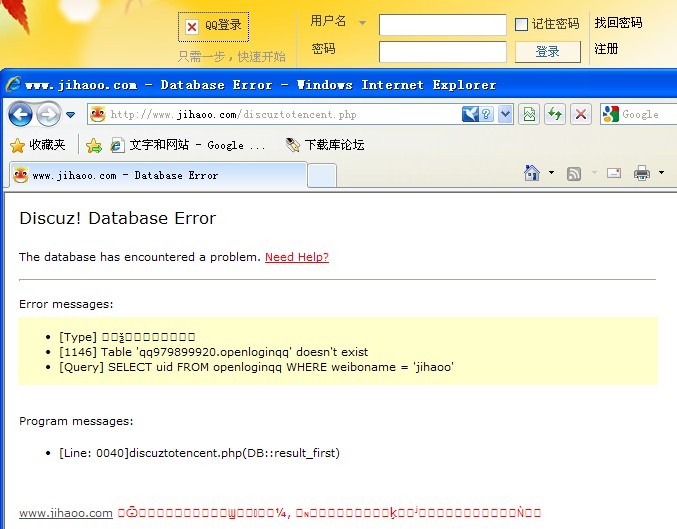Open the 下载库论坛 favorites link
The height and width of the screenshot is (529, 677).
(x=325, y=145)
